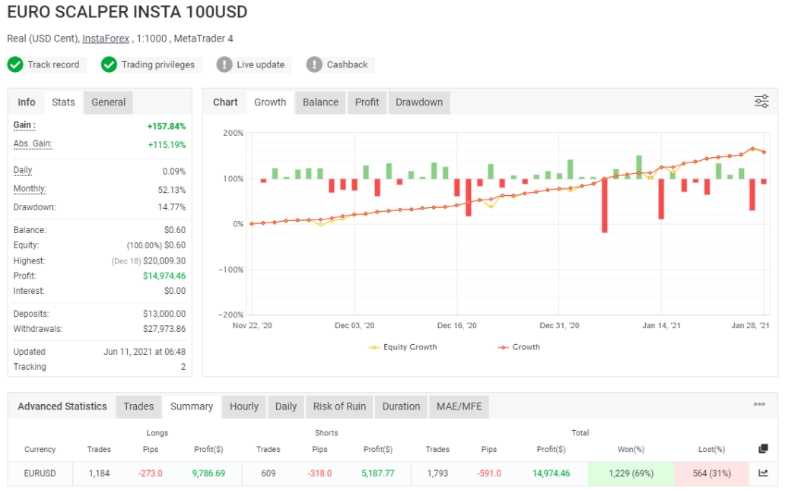Viewport: 786px width, 491px height.
Task: Click the Gain label
Action: click(24, 125)
